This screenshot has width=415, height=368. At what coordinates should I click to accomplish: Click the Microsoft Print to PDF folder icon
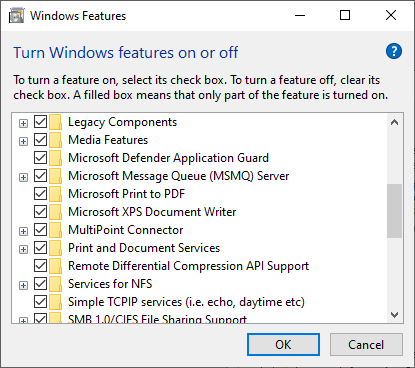point(55,194)
